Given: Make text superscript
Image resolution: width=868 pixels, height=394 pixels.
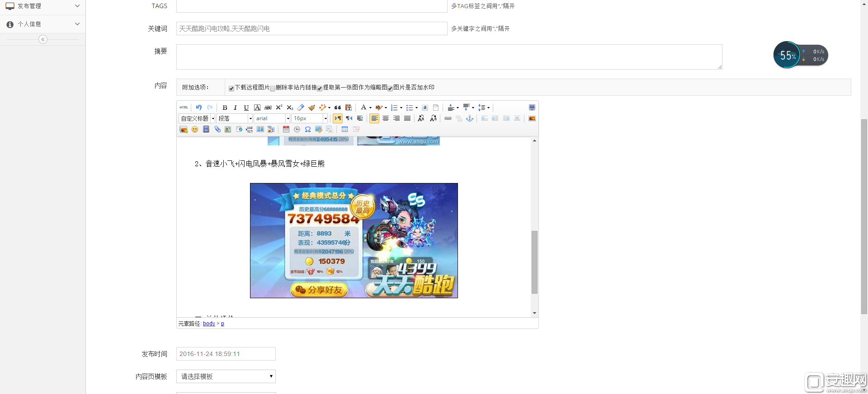Looking at the screenshot, I should click(279, 108).
